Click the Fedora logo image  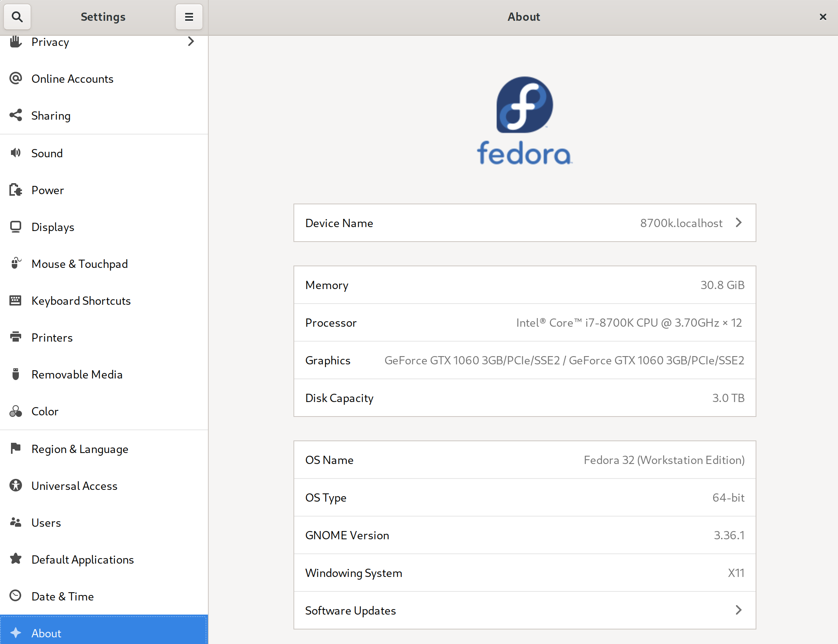525,120
